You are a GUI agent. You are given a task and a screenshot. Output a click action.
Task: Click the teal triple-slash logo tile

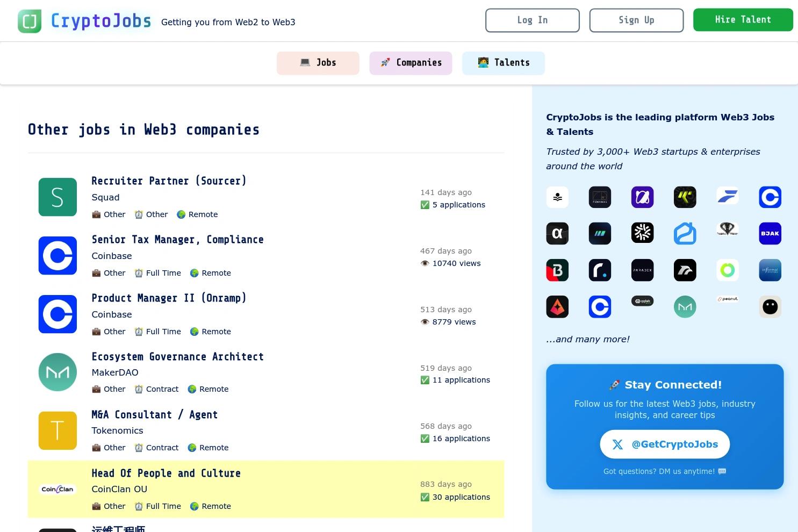(x=600, y=234)
